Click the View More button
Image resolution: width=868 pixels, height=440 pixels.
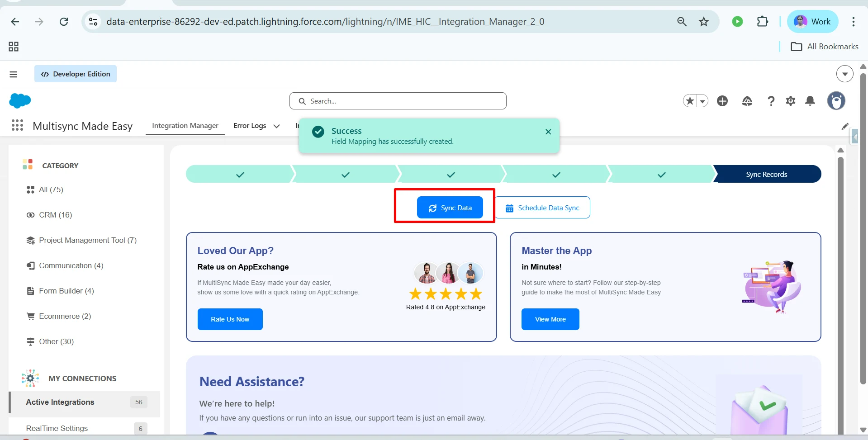point(550,319)
